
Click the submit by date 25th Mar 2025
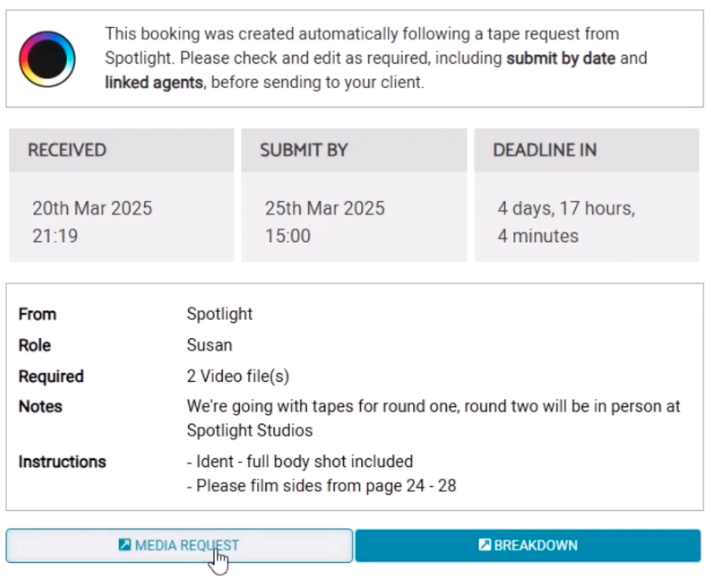pos(325,209)
